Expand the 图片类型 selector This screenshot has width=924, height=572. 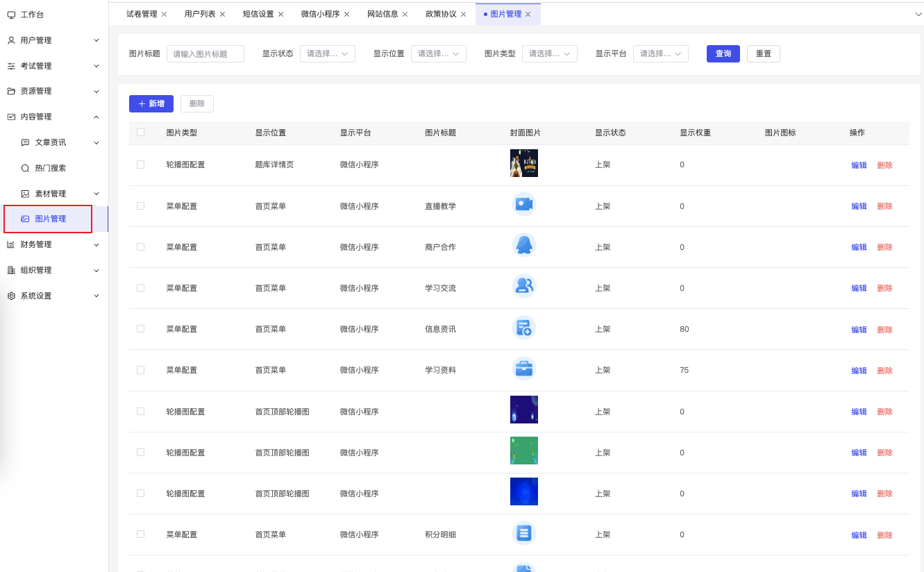(x=549, y=53)
